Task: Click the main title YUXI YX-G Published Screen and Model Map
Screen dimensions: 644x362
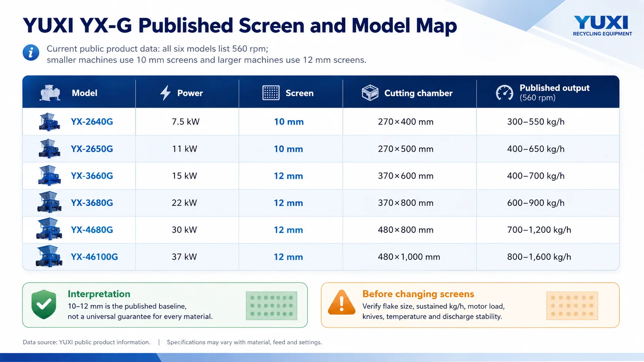Action: point(240,26)
